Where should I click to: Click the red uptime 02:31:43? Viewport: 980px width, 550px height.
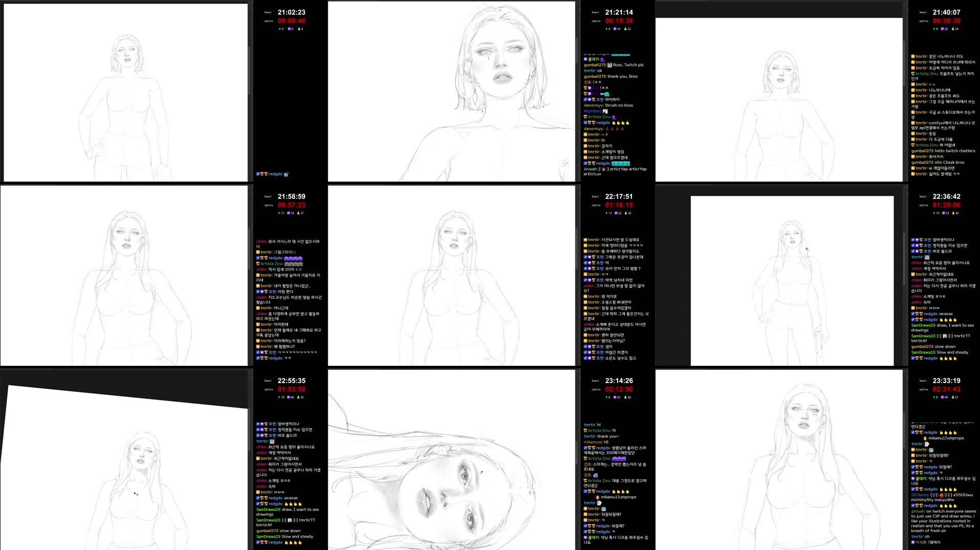946,389
